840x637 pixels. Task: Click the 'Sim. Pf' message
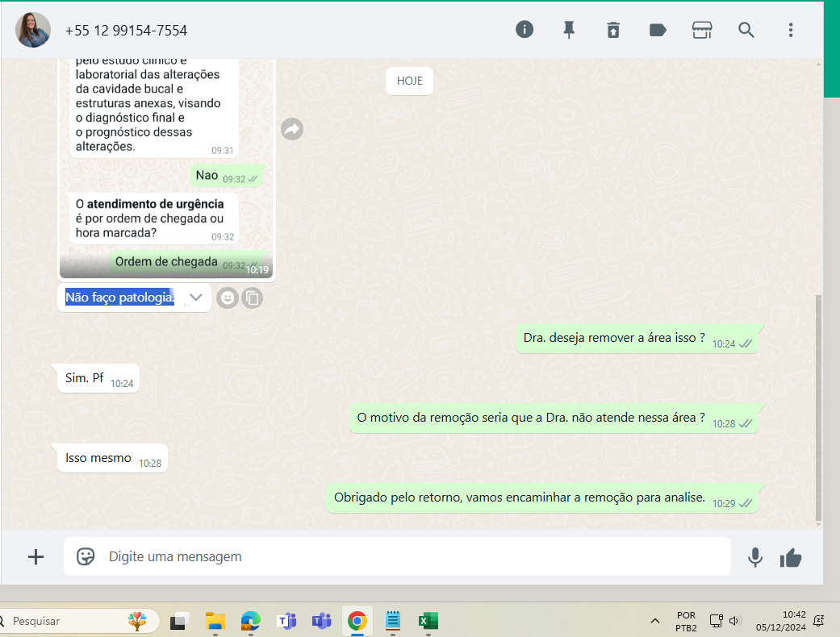tap(98, 378)
